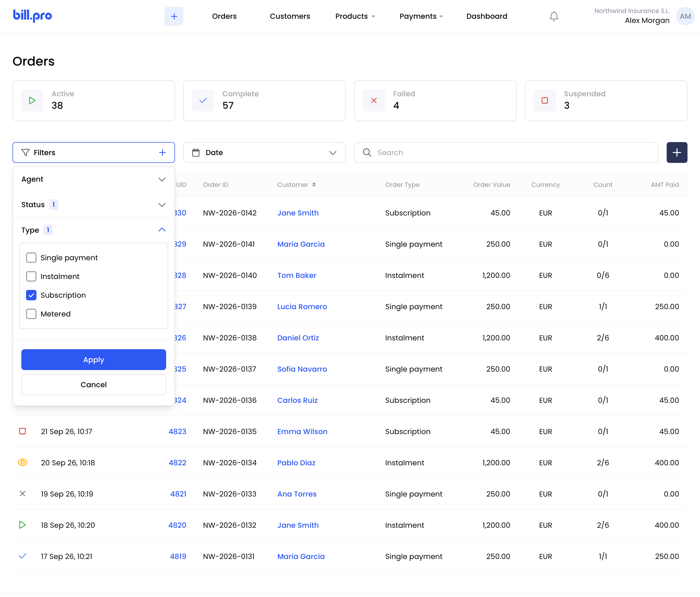Check the Instalment type filter
700x597 pixels.
[31, 277]
